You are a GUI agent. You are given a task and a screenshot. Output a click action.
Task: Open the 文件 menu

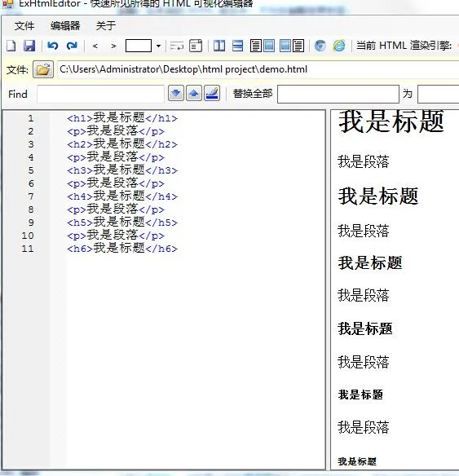pos(24,26)
